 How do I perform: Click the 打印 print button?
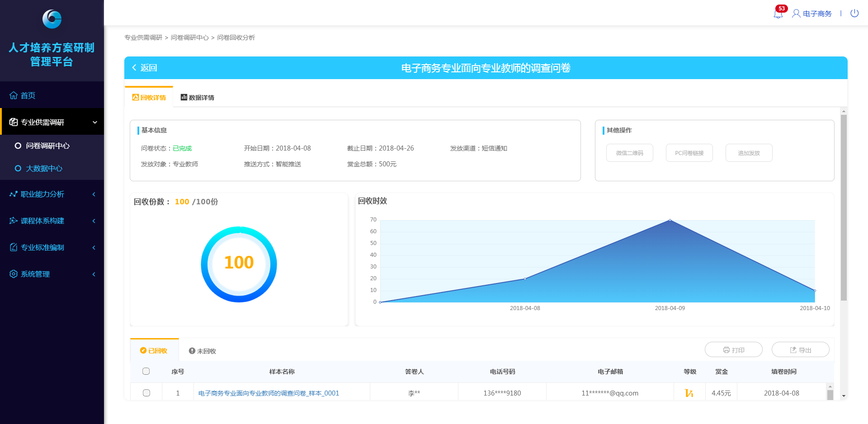(733, 350)
